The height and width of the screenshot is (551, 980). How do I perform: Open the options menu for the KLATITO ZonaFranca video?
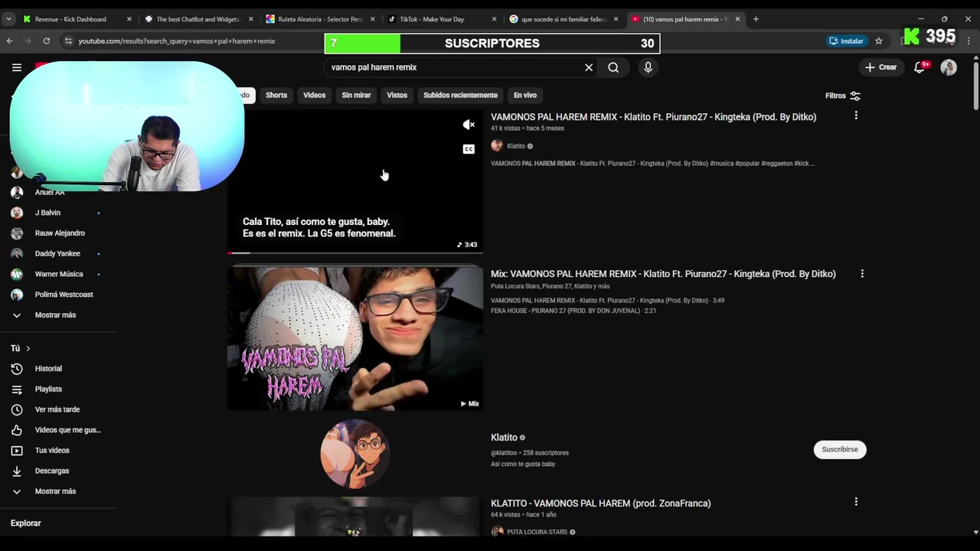[x=856, y=502]
